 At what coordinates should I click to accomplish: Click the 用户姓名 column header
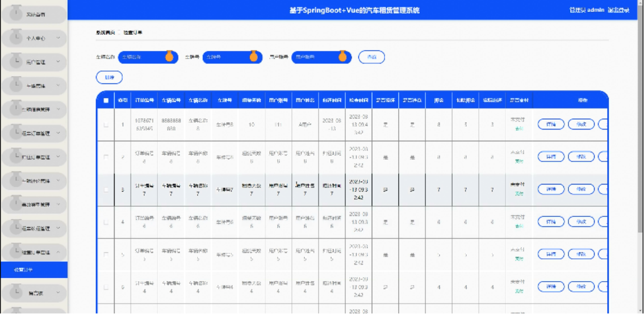pyautogui.click(x=305, y=100)
